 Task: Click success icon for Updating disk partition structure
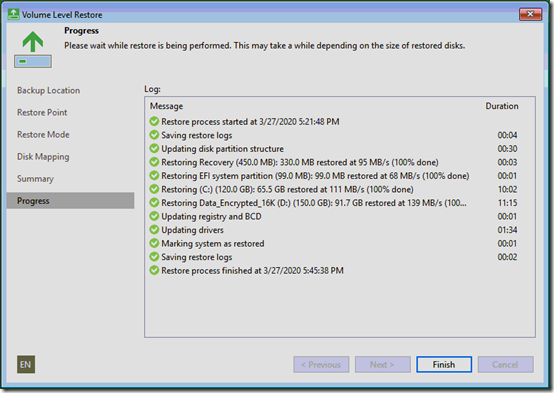154,148
